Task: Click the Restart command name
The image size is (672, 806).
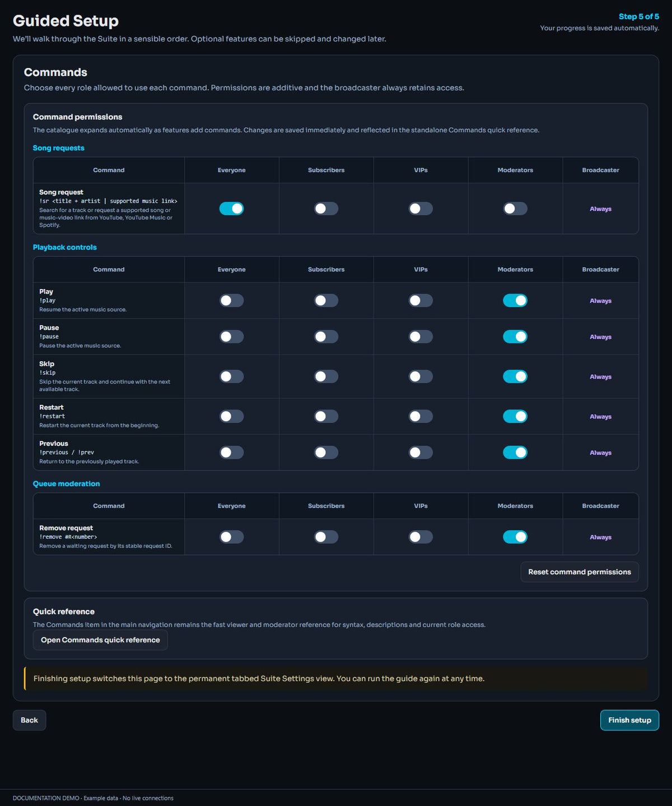Action: click(x=51, y=407)
